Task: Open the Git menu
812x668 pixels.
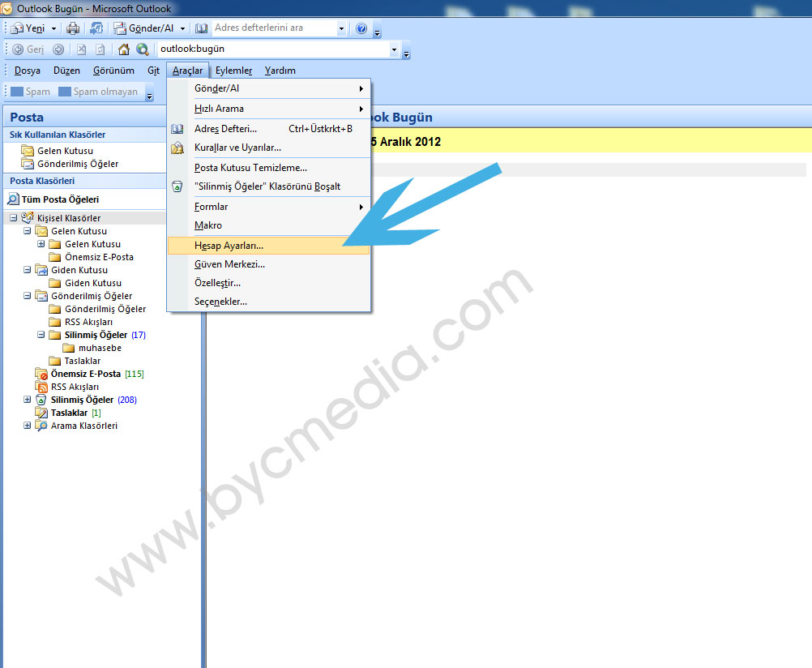Action: [153, 71]
